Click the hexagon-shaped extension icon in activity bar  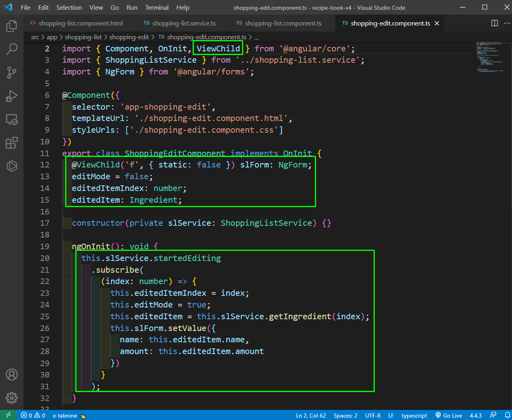tap(12, 166)
